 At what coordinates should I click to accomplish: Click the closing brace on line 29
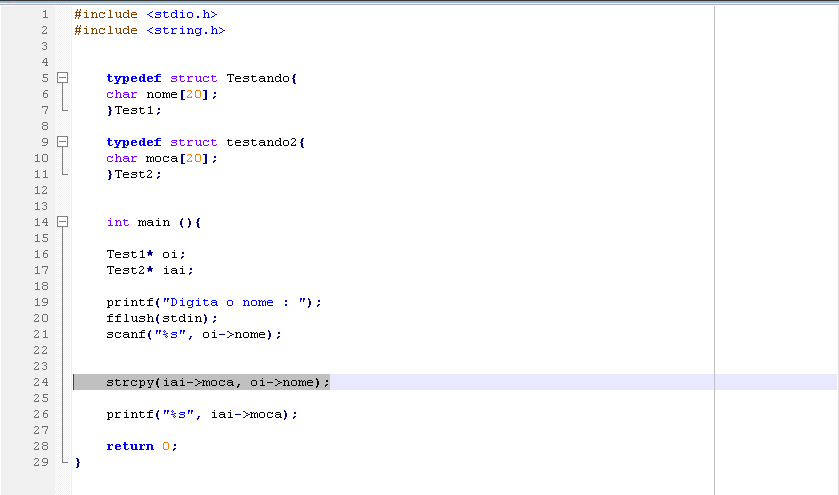78,462
